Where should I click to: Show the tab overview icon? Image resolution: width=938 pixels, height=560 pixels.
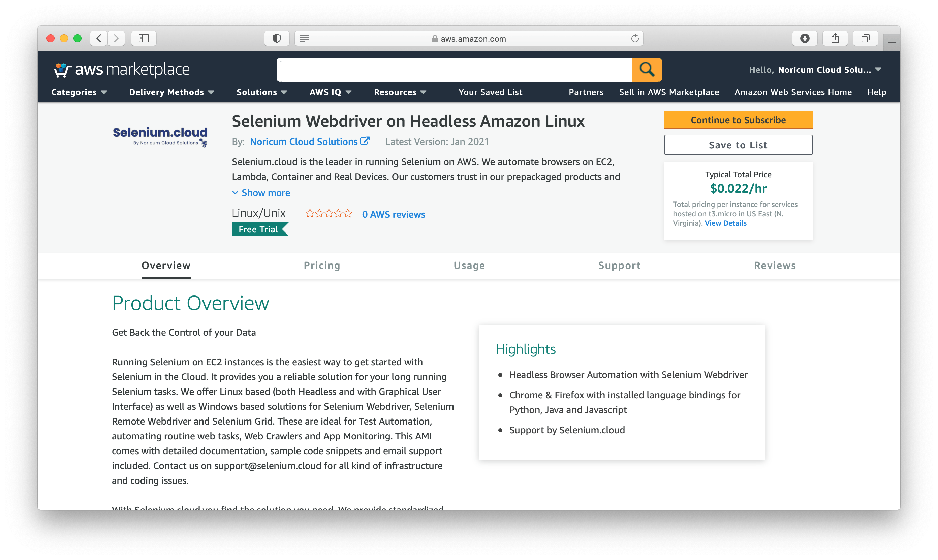coord(865,38)
